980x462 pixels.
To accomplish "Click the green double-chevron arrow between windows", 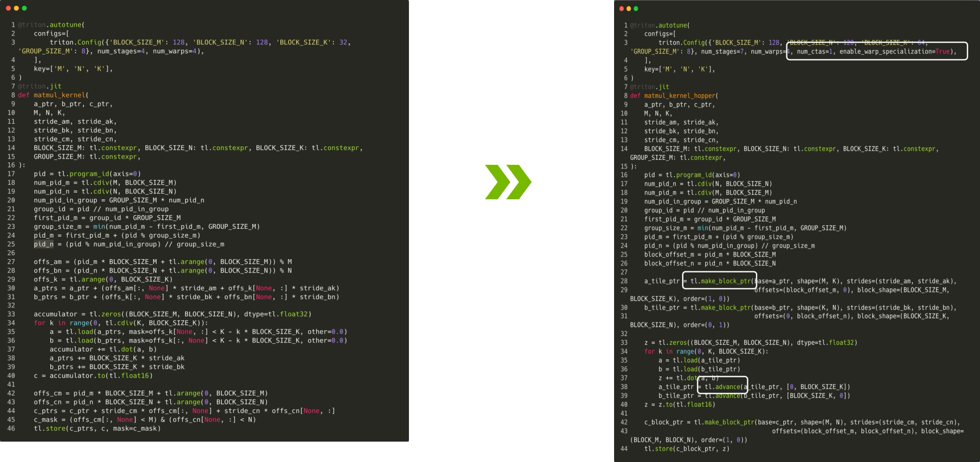I will click(508, 182).
